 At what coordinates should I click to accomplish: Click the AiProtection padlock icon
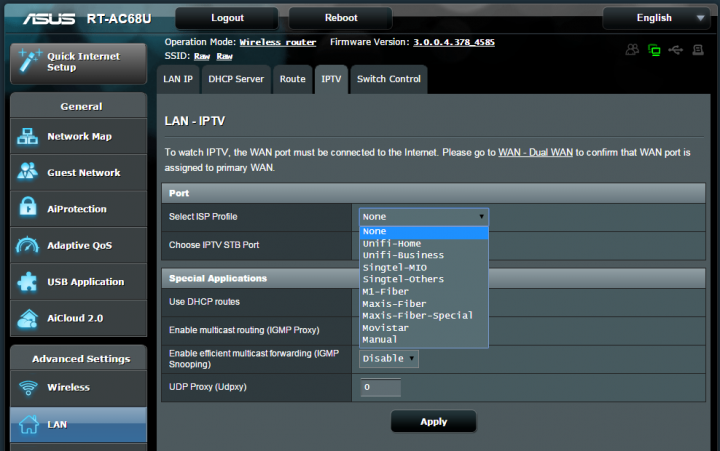[28, 208]
